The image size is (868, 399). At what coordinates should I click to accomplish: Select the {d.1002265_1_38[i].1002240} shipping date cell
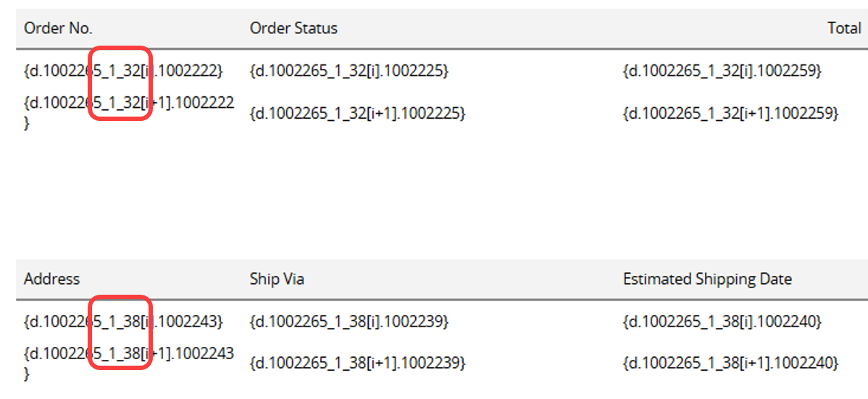pos(722,321)
